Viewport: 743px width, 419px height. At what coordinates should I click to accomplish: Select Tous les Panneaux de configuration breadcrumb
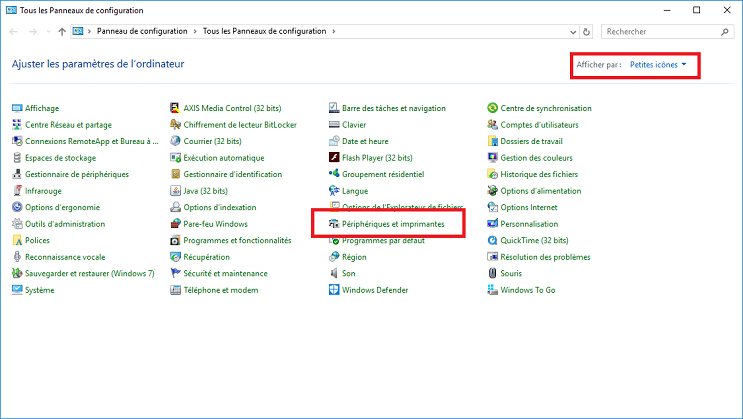264,32
